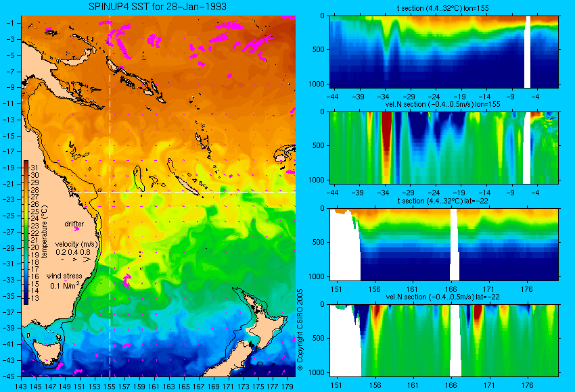The height and width of the screenshot is (392, 575).
Task: Click the 22 label on temperature color bar
Action: (x=34, y=233)
